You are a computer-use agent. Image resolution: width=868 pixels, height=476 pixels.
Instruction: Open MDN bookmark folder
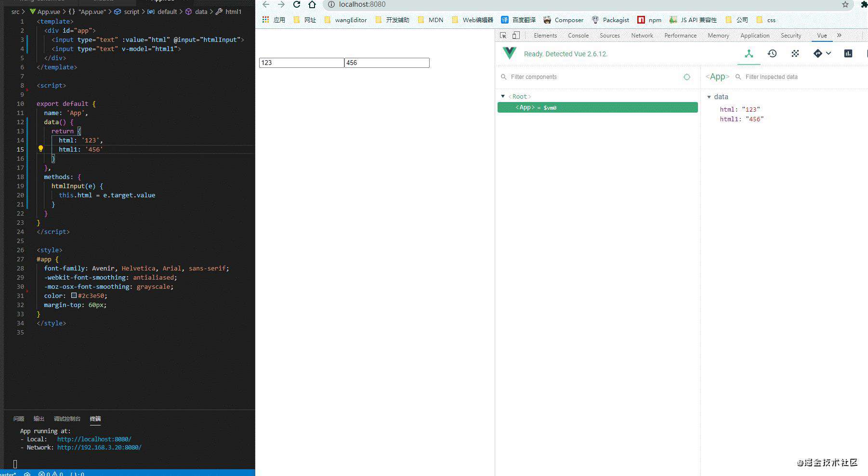click(430, 20)
